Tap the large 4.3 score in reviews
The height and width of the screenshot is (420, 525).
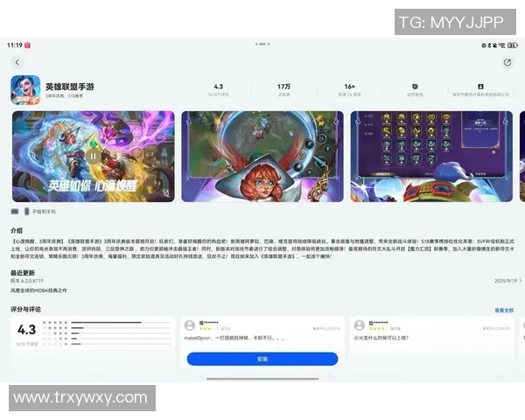(x=26, y=330)
